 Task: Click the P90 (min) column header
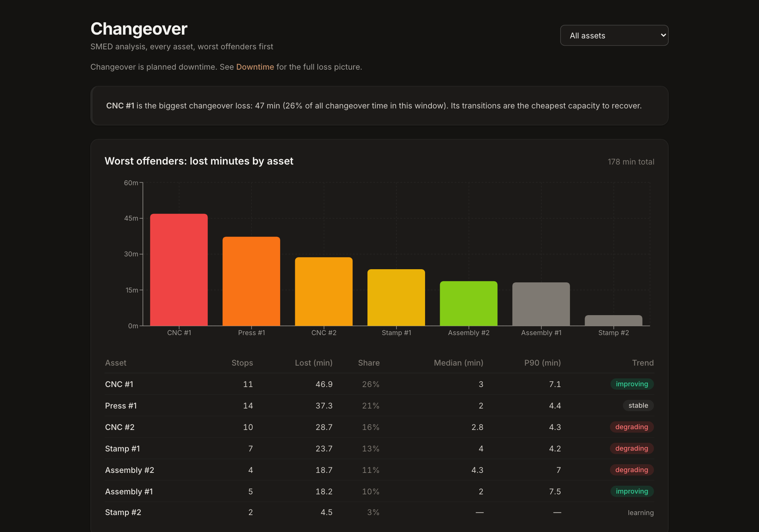click(x=543, y=363)
